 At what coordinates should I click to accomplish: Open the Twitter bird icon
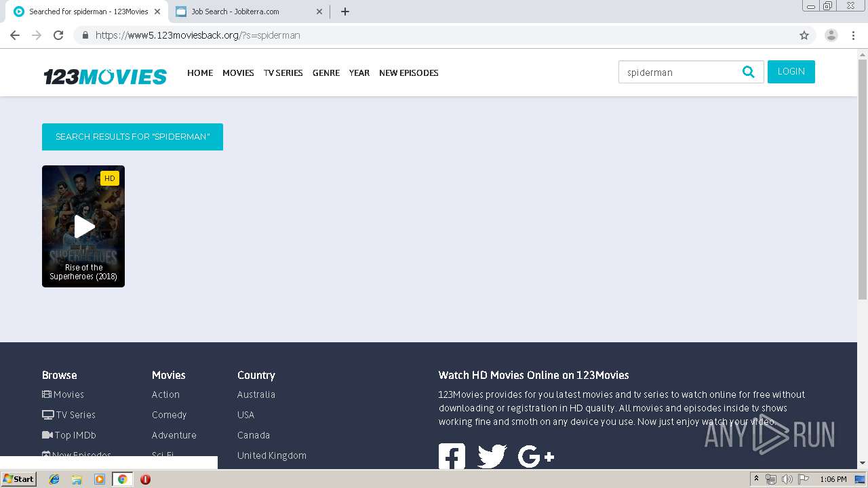point(492,456)
